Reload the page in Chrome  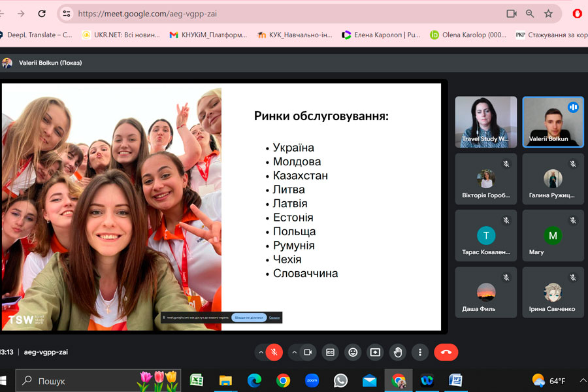[x=42, y=13]
